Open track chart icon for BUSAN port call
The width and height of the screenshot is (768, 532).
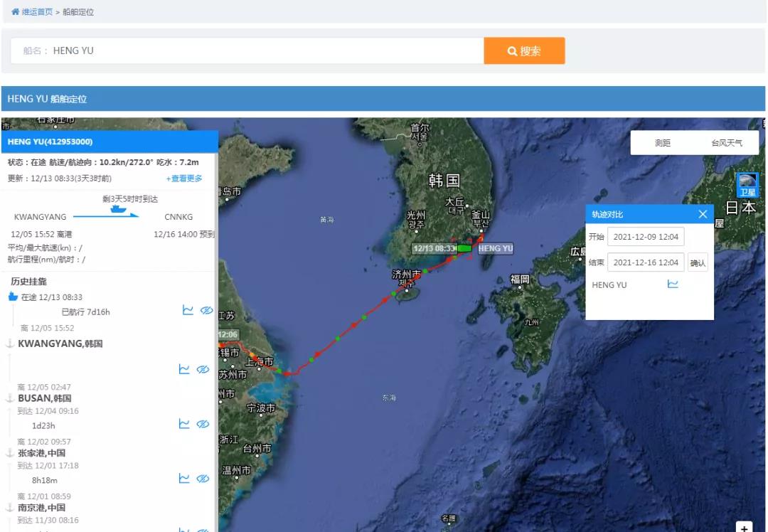point(184,424)
